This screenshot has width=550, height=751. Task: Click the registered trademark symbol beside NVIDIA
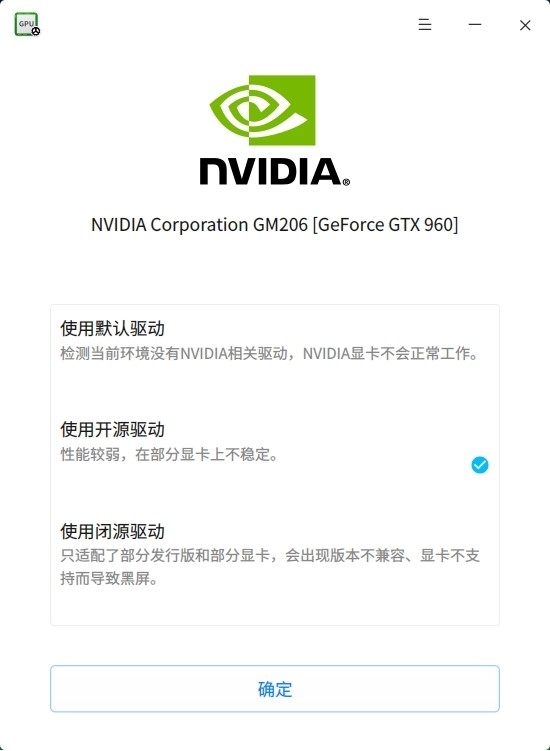(x=346, y=182)
